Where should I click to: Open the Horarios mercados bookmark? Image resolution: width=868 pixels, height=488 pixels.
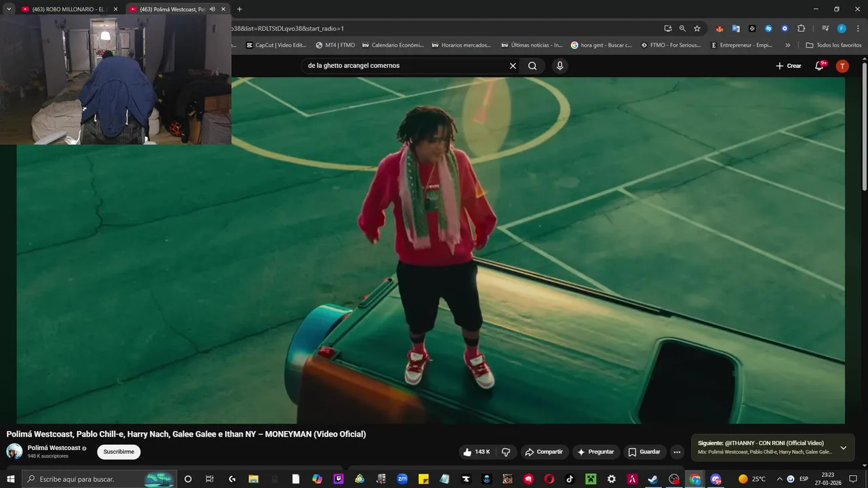(x=460, y=45)
